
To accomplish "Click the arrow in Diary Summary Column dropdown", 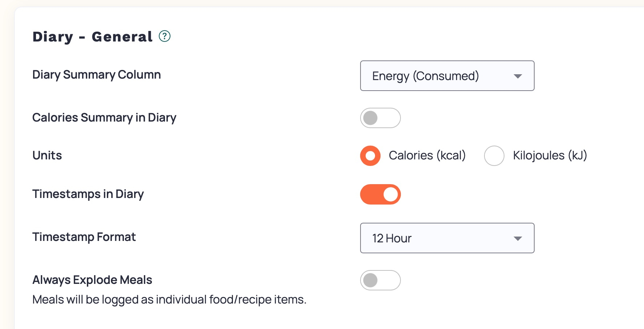I will pos(518,76).
